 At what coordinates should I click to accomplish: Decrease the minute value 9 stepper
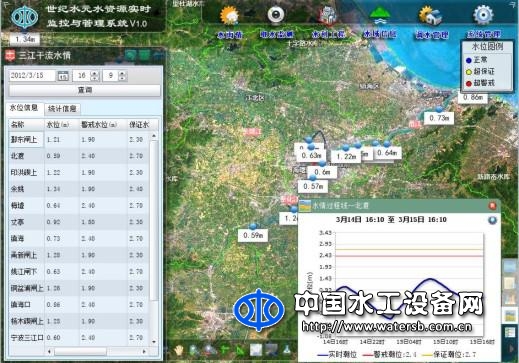(122, 78)
